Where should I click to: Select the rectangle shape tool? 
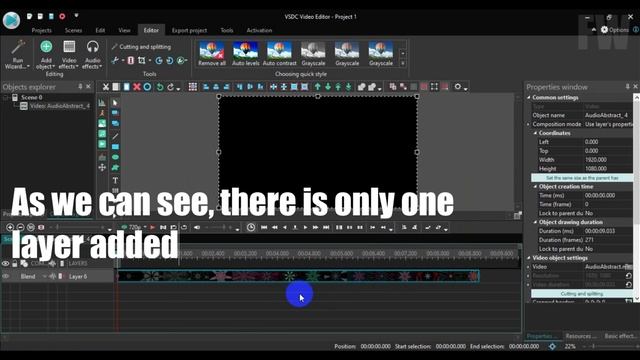[x=115, y=147]
